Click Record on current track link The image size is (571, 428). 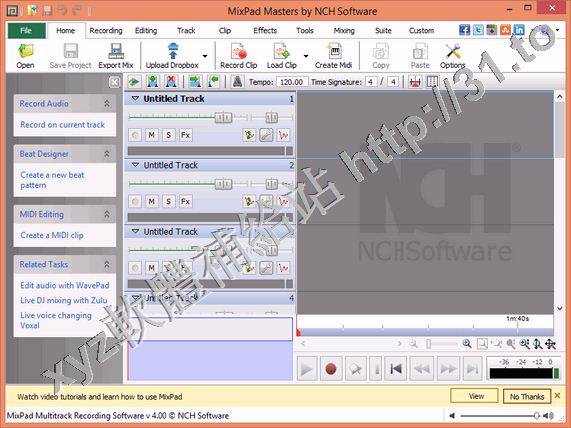(x=62, y=125)
